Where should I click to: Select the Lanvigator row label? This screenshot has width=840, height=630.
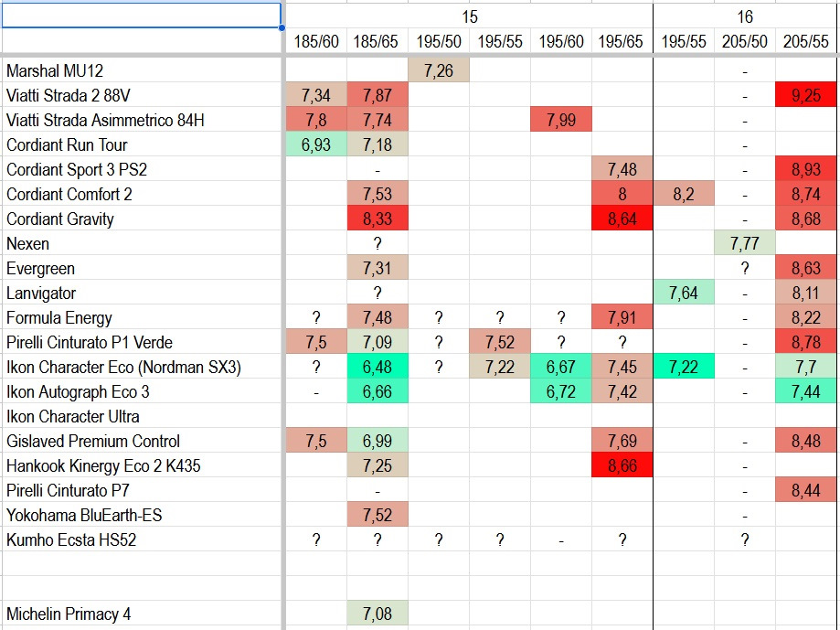coord(41,293)
